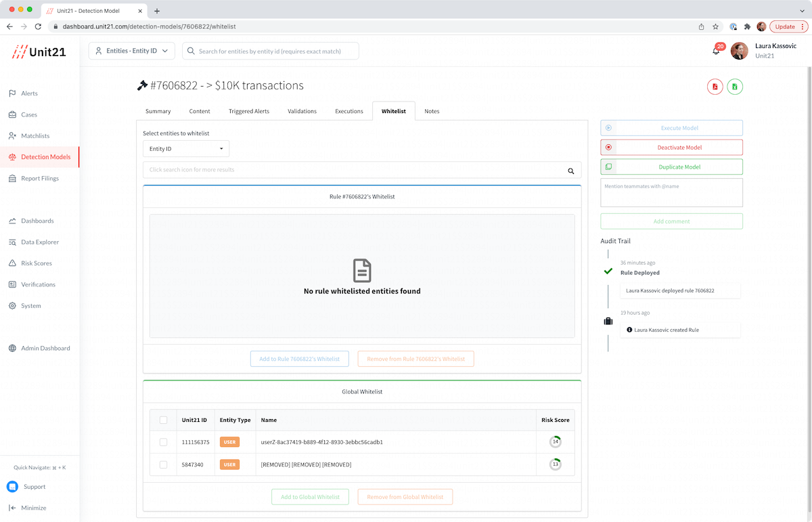The height and width of the screenshot is (522, 812).
Task: Click the Unit21 logo
Action: [x=39, y=51]
